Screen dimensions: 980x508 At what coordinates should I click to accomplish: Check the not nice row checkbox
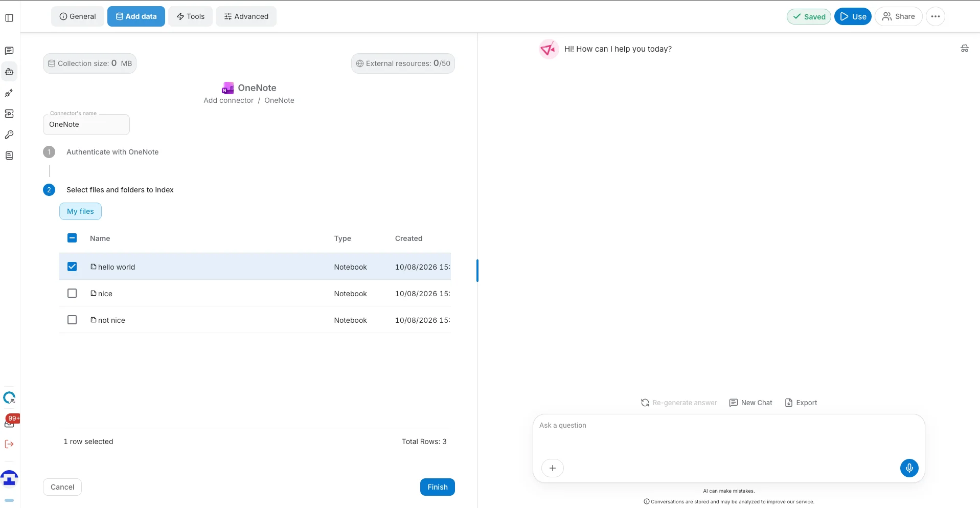tap(72, 320)
